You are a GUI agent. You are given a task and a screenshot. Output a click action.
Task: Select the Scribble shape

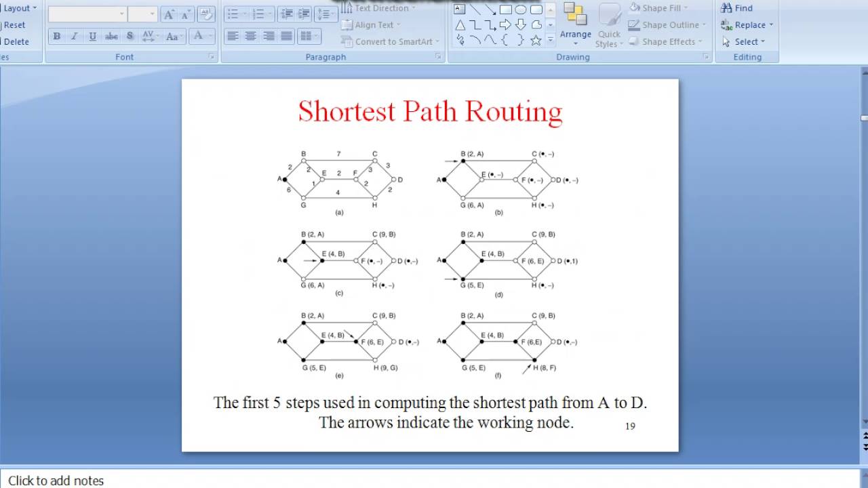(x=460, y=40)
